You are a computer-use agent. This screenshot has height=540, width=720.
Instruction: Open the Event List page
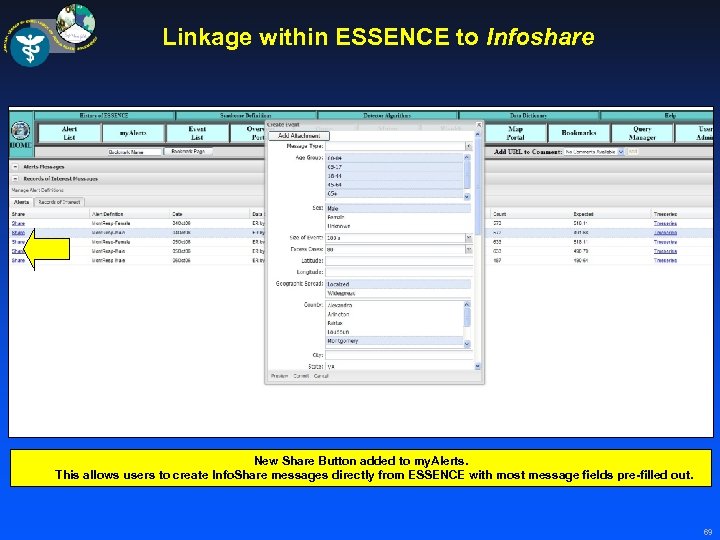coord(197,133)
